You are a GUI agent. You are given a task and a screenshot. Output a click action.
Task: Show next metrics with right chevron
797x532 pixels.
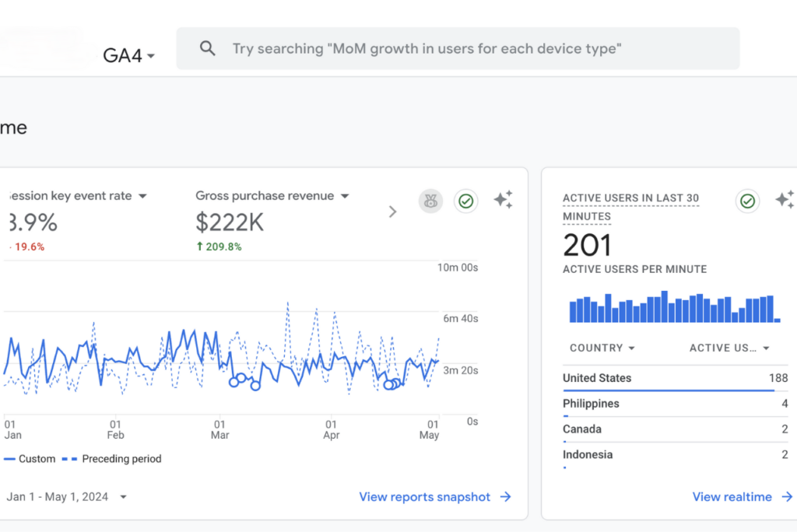392,212
